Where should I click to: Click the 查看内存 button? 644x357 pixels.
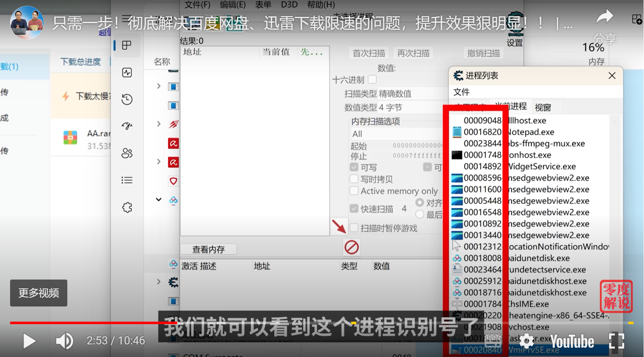209,249
